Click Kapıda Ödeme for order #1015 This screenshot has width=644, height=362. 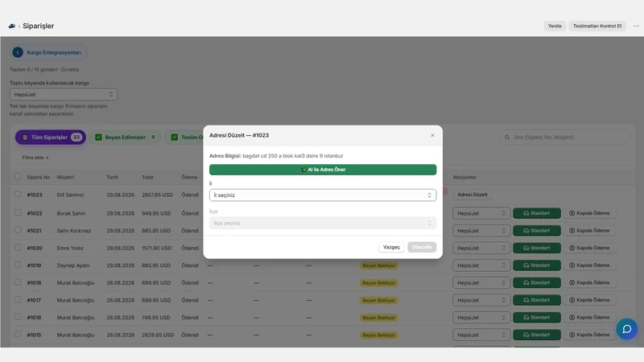589,335
